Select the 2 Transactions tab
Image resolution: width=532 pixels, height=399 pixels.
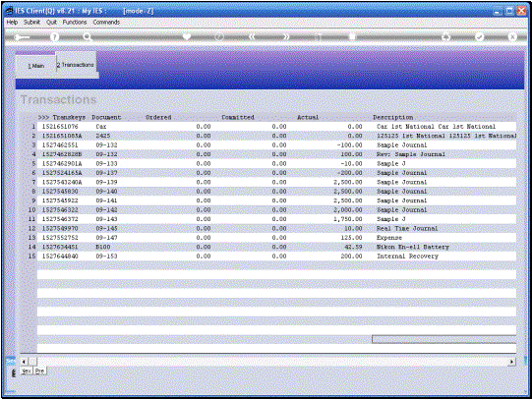[x=76, y=65]
